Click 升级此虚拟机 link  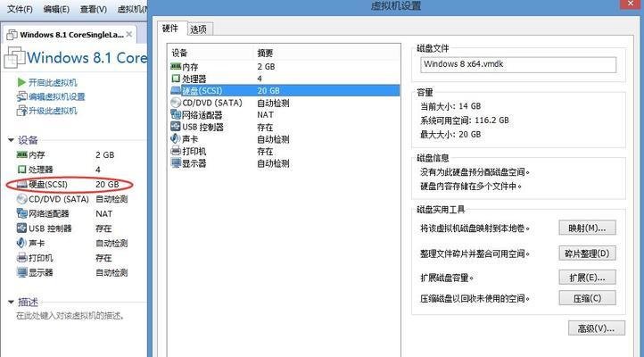(53, 111)
